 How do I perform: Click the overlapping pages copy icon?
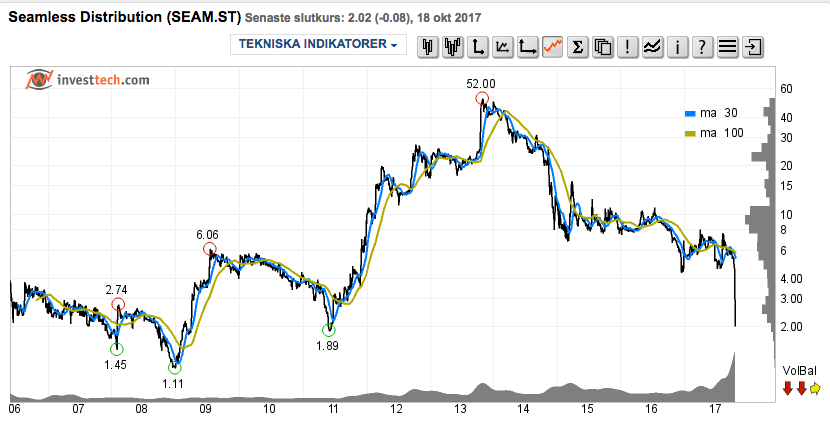tap(602, 47)
